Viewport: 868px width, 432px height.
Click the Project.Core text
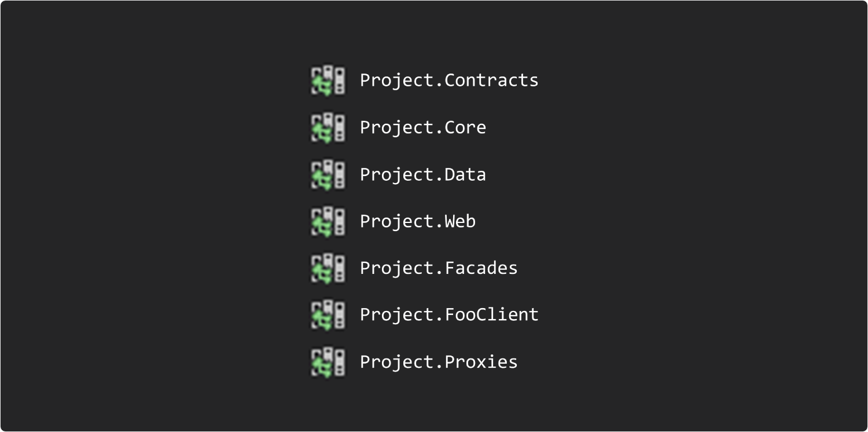coord(423,127)
